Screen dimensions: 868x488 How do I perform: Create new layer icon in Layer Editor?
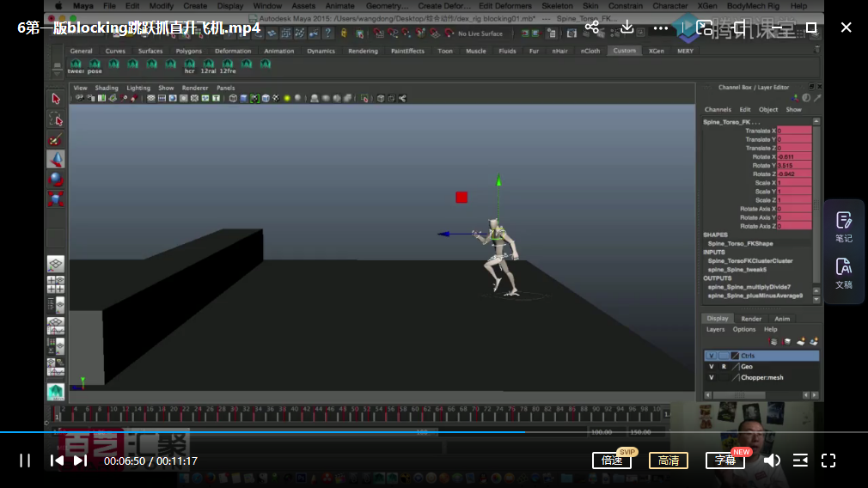click(800, 342)
